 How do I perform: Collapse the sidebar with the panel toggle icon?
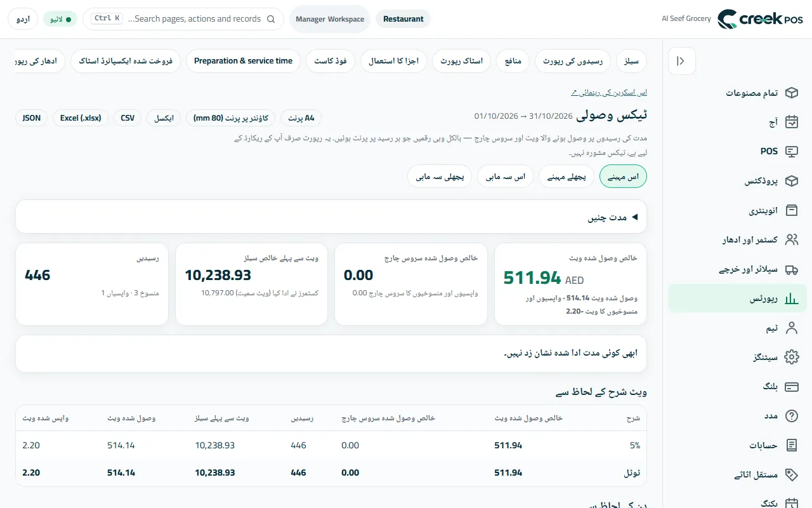[x=682, y=61]
